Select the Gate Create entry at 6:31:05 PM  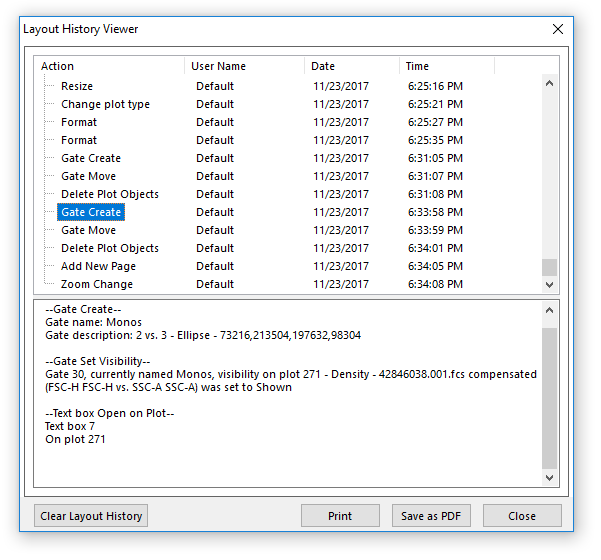click(90, 158)
